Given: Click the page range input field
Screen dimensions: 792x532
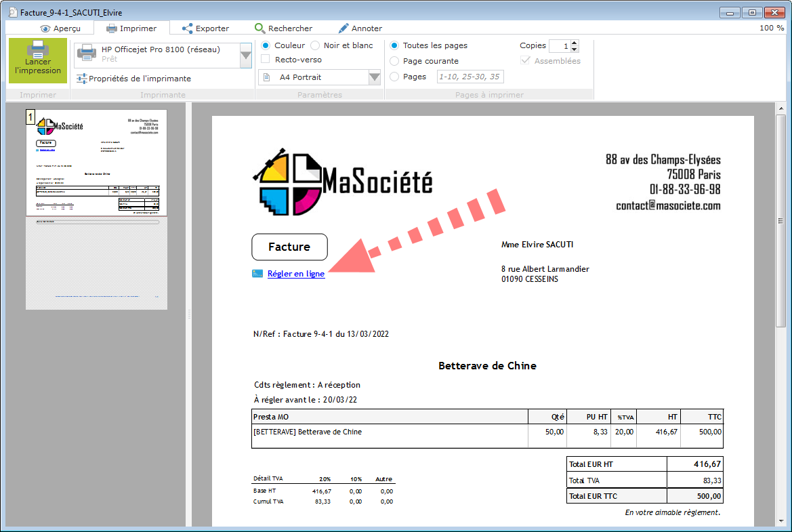Looking at the screenshot, I should (470, 77).
